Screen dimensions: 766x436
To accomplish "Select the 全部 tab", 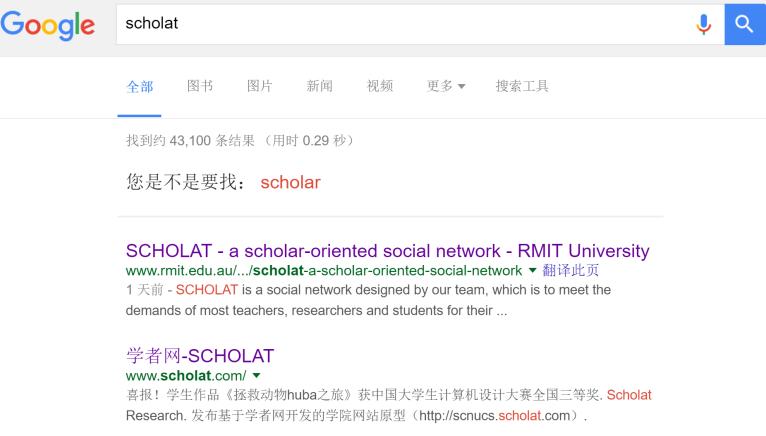I will point(140,86).
